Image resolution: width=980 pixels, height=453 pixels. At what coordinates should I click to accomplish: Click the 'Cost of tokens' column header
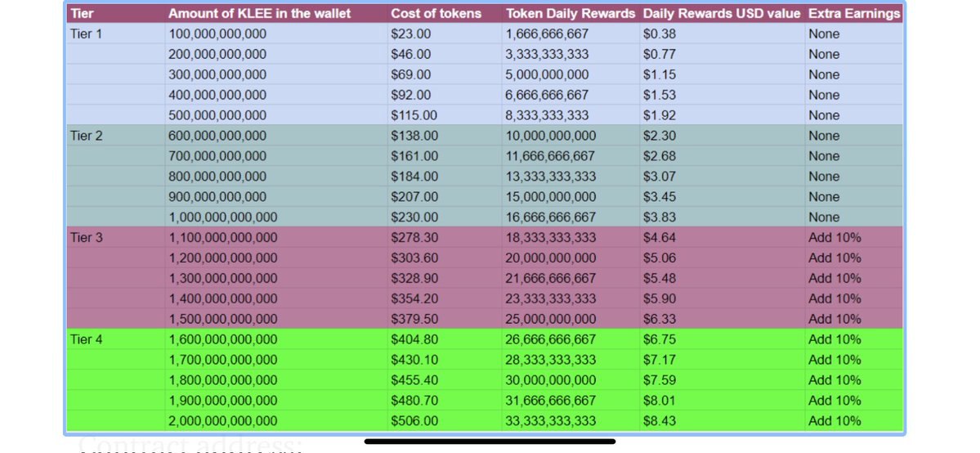click(x=436, y=14)
